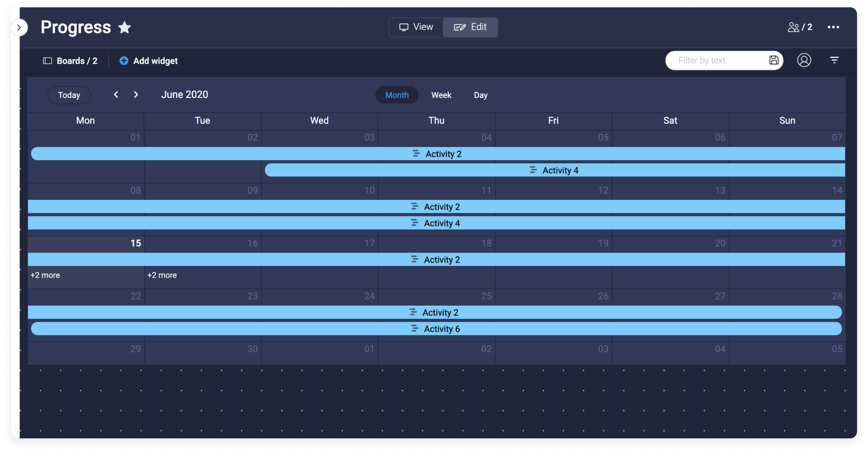Image resolution: width=868 pixels, height=453 pixels.
Task: Go to the previous month
Action: [x=116, y=94]
